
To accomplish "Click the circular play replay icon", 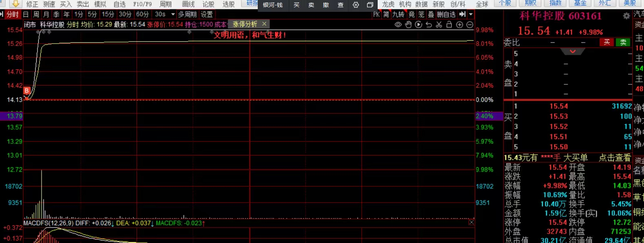I will pyautogui.click(x=418, y=24).
